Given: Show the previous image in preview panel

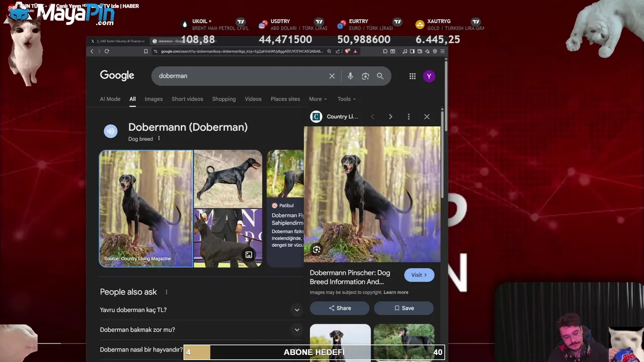Looking at the screenshot, I should [x=372, y=117].
